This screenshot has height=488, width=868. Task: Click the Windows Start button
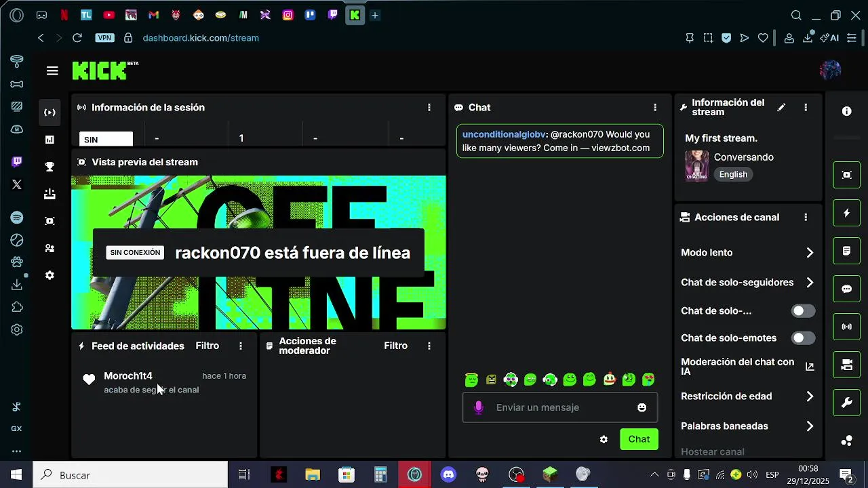pyautogui.click(x=16, y=474)
